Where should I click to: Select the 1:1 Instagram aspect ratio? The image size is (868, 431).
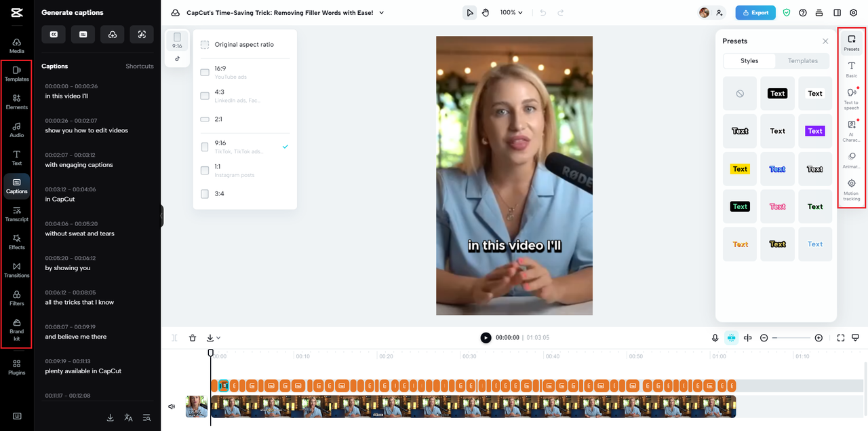[245, 170]
